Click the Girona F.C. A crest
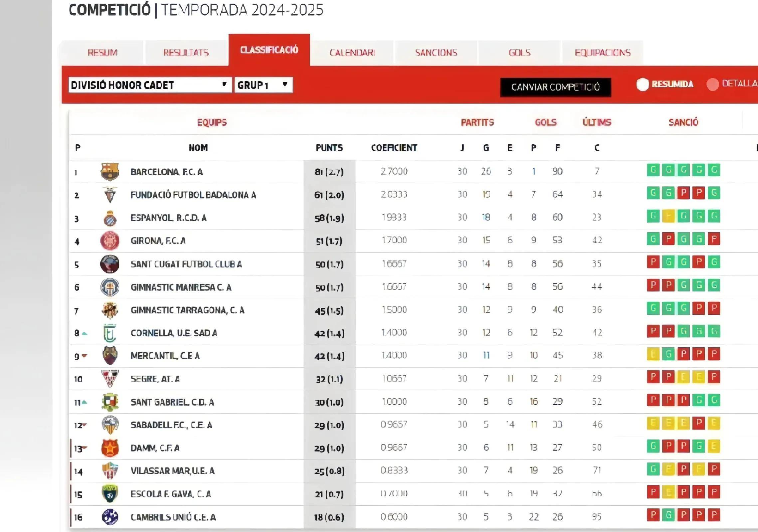This screenshot has width=758, height=532. (110, 241)
